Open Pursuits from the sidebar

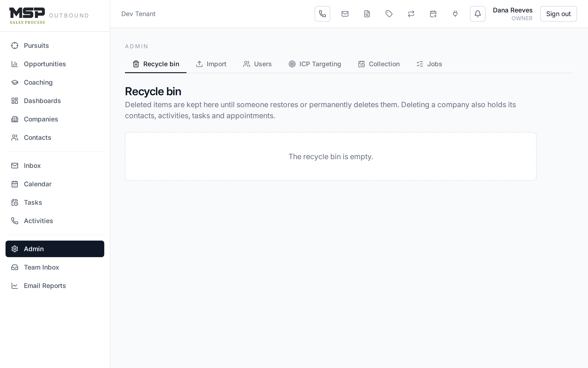55,46
